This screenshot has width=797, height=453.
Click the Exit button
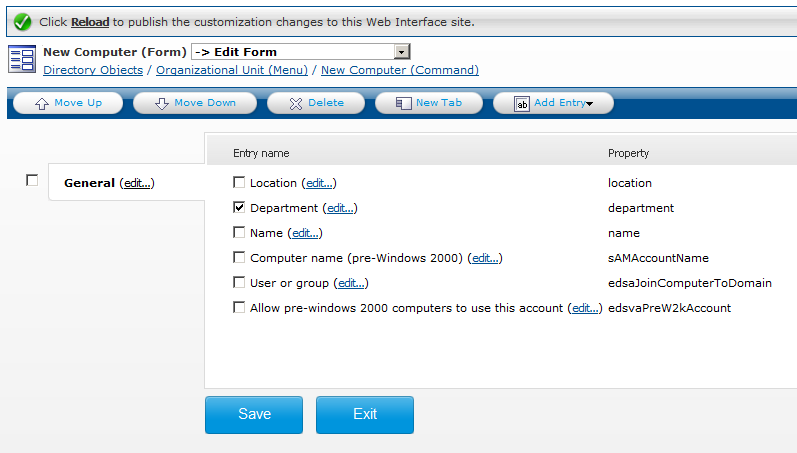365,415
